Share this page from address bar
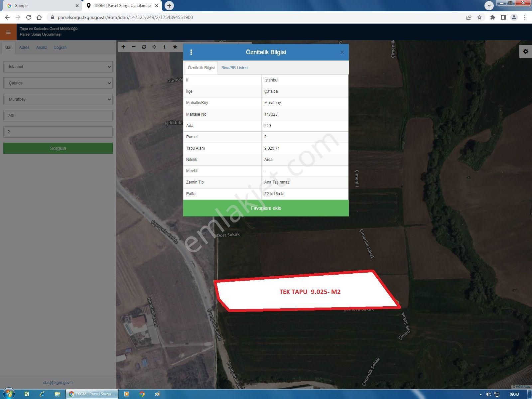This screenshot has width=532, height=399. 469,17
